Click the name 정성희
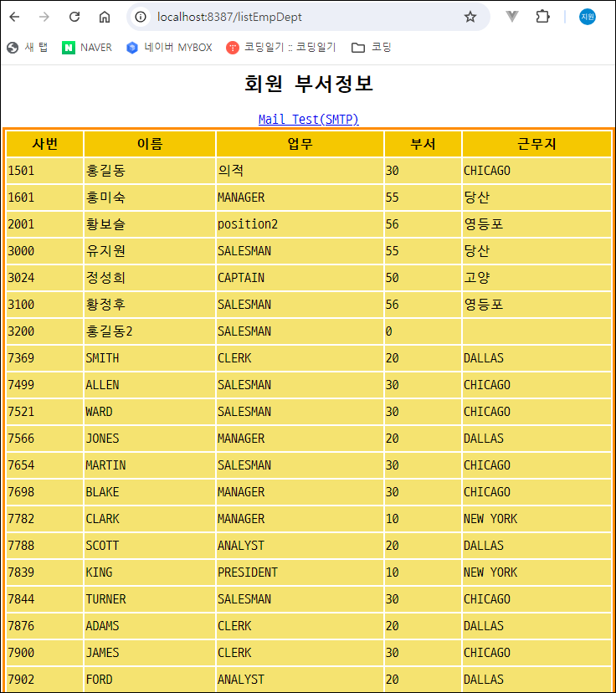Screen dimensions: 616x693 (x=105, y=278)
